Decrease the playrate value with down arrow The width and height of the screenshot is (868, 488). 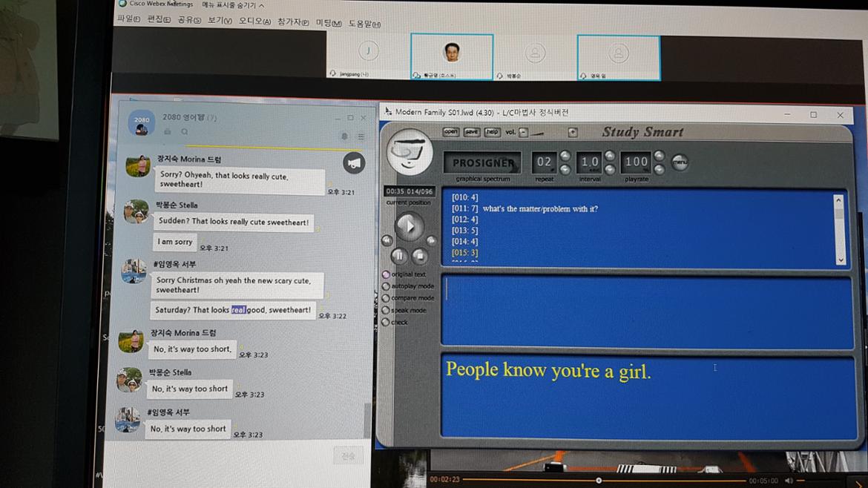point(658,169)
